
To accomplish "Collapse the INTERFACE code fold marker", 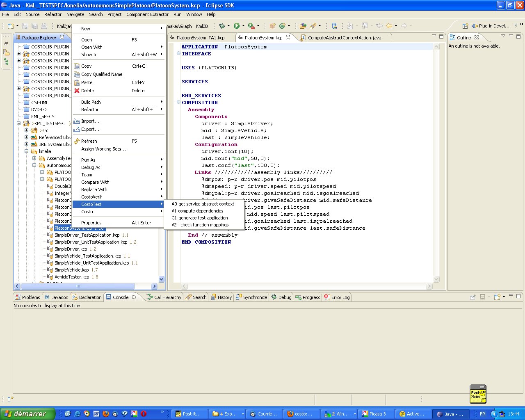I will 178,54.
